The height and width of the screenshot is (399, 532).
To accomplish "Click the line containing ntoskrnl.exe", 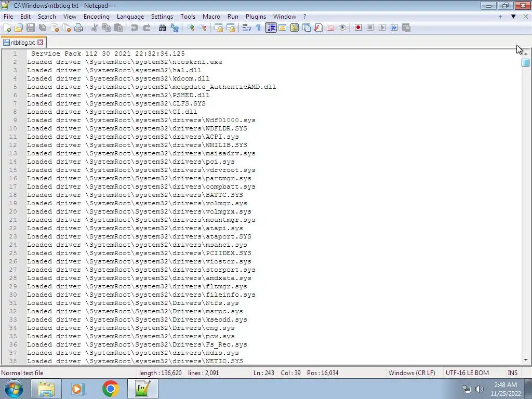I will click(x=125, y=62).
